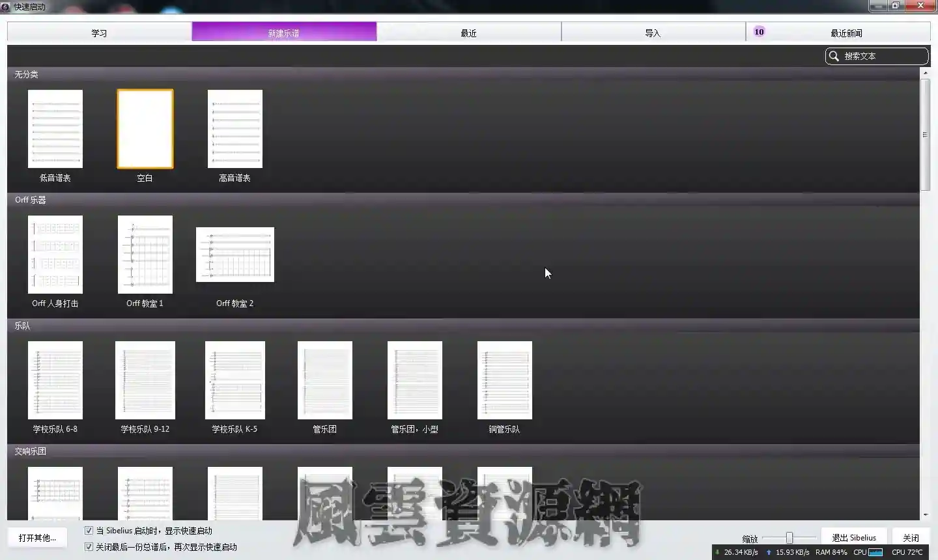938x560 pixels.
Task: Switch to the 学习 tab
Action: 99,32
